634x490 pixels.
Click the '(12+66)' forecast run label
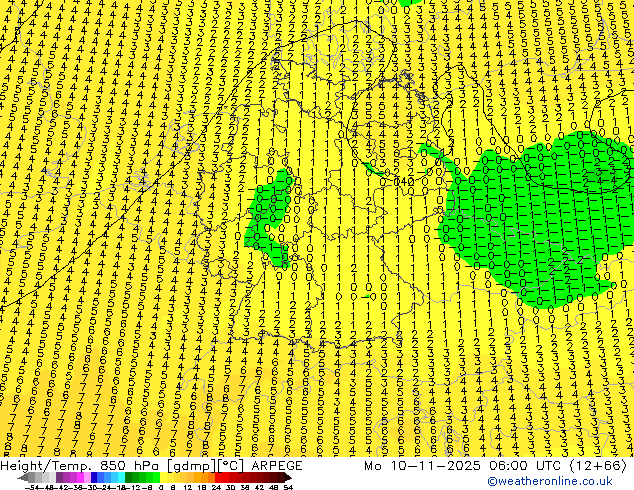pyautogui.click(x=598, y=465)
